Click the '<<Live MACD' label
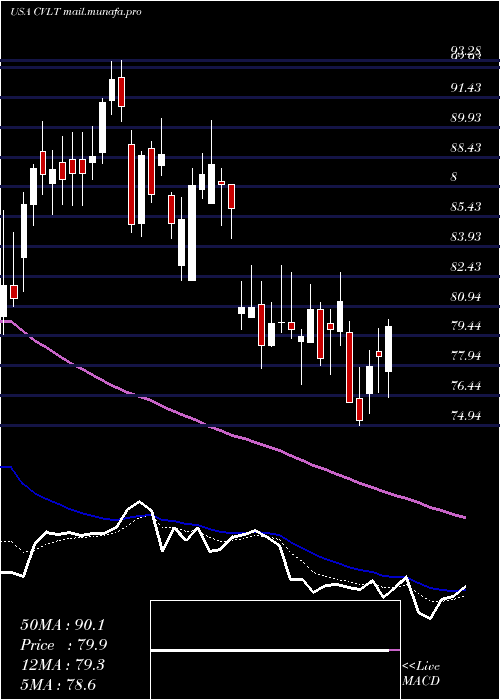 coord(421,674)
